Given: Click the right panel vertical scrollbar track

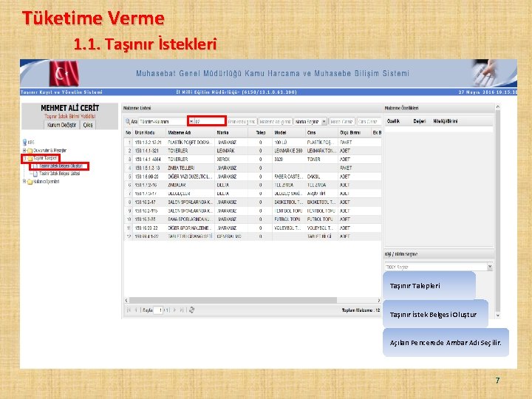Looking at the screenshot, I should click(498, 211).
